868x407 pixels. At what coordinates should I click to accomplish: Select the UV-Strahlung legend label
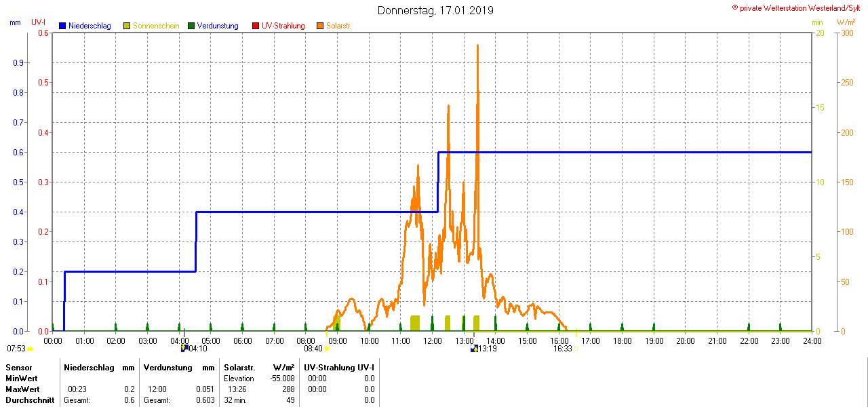pyautogui.click(x=283, y=26)
